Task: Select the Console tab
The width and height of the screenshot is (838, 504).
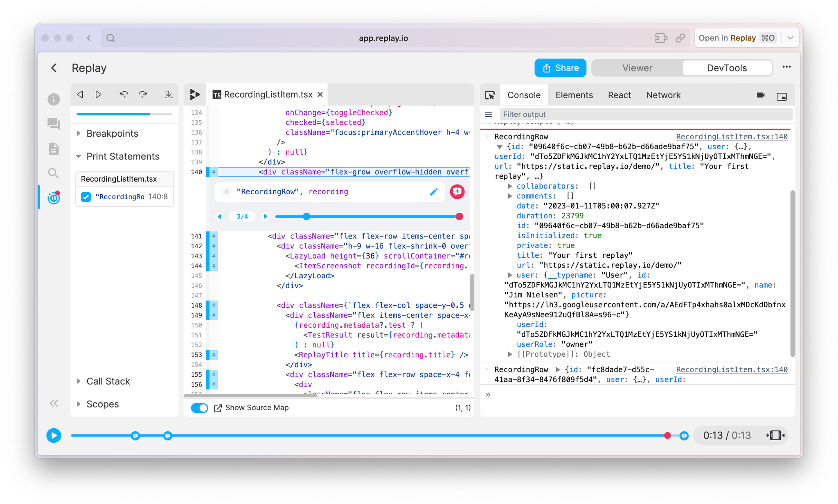Action: (524, 95)
